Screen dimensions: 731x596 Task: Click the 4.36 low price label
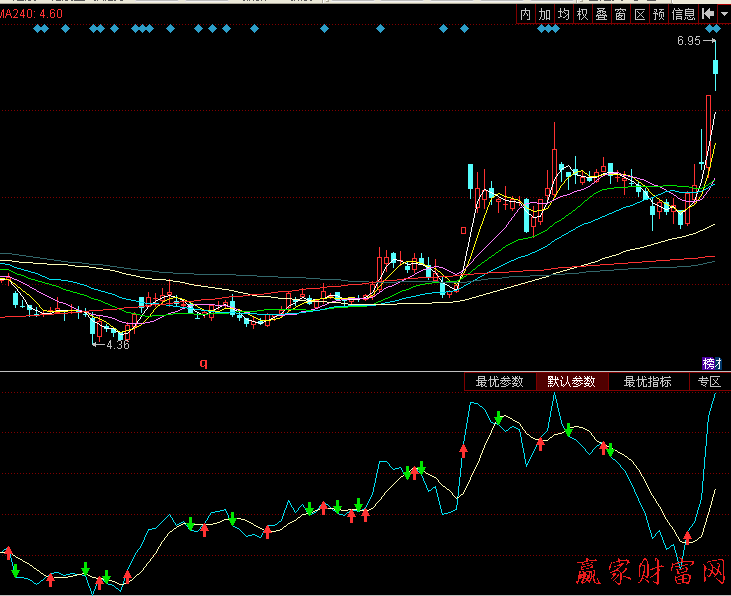[x=117, y=345]
